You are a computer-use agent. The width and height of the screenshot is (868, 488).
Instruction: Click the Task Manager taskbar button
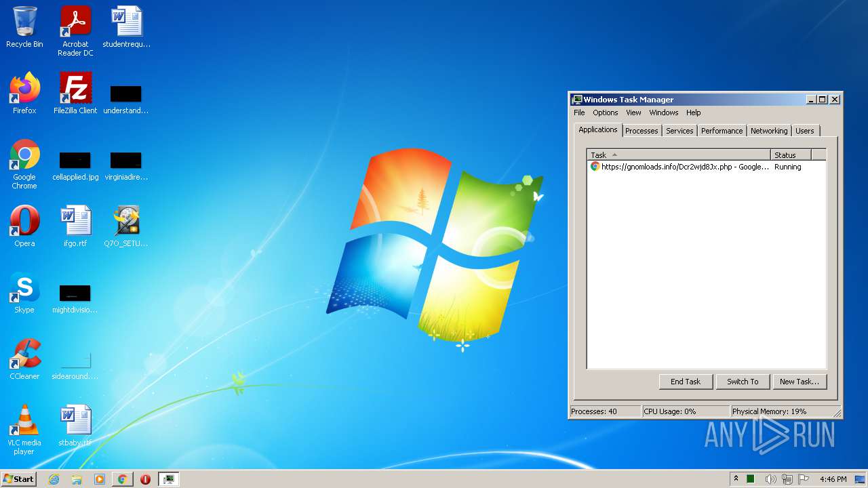point(168,479)
